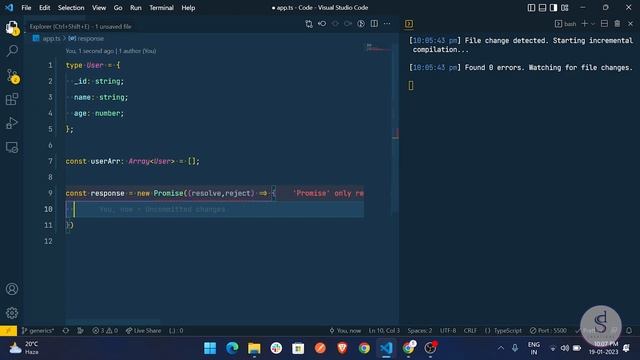Click the remote window indicator in status bar
The image size is (640, 360).
pos(8,331)
